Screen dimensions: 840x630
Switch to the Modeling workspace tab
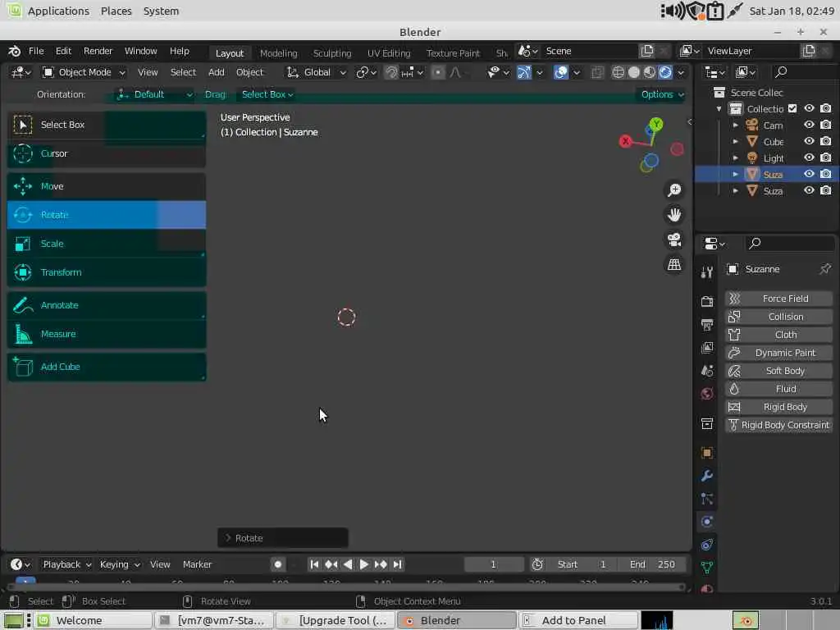pyautogui.click(x=279, y=53)
